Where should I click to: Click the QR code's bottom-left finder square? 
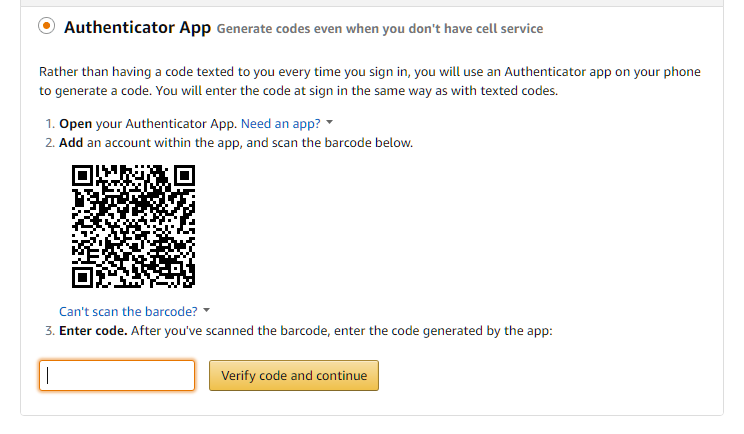pyautogui.click(x=83, y=277)
